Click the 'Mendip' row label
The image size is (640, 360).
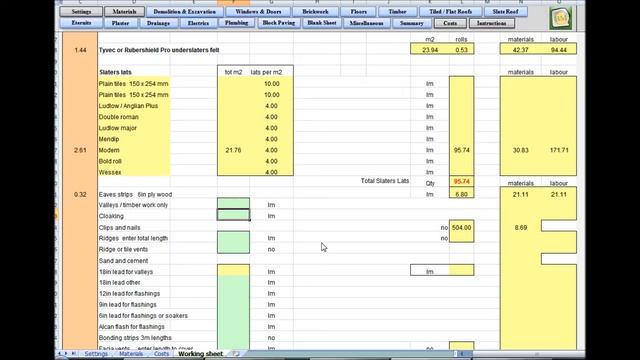tap(109, 139)
